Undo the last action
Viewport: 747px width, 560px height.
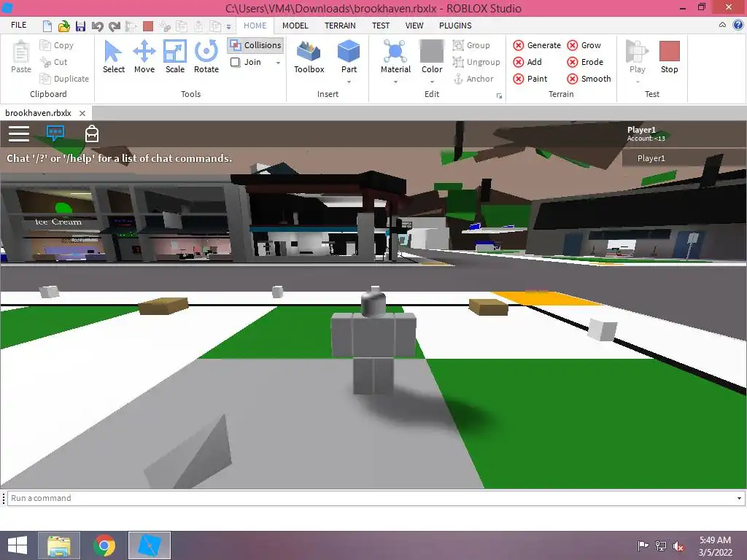coord(97,26)
